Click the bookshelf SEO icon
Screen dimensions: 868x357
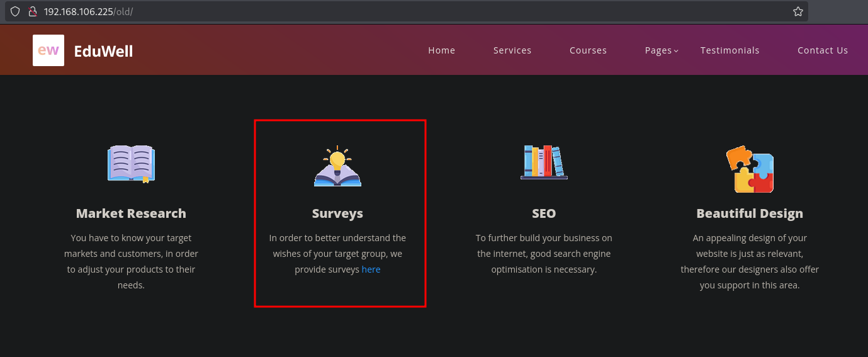click(x=544, y=162)
